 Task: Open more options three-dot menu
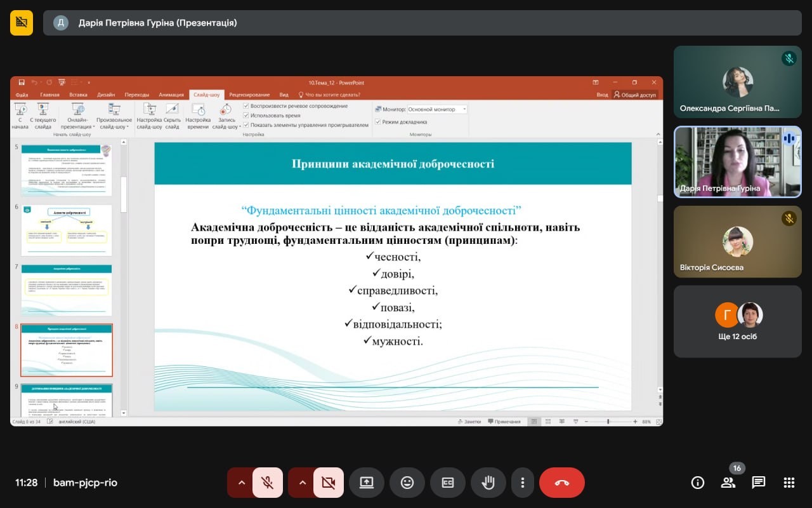pyautogui.click(x=522, y=483)
